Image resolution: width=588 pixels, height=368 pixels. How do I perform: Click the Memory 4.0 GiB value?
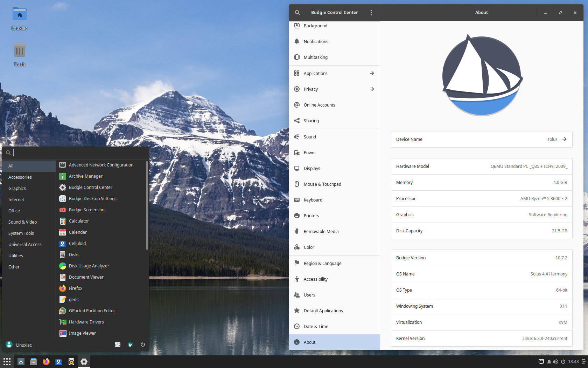[x=560, y=183]
